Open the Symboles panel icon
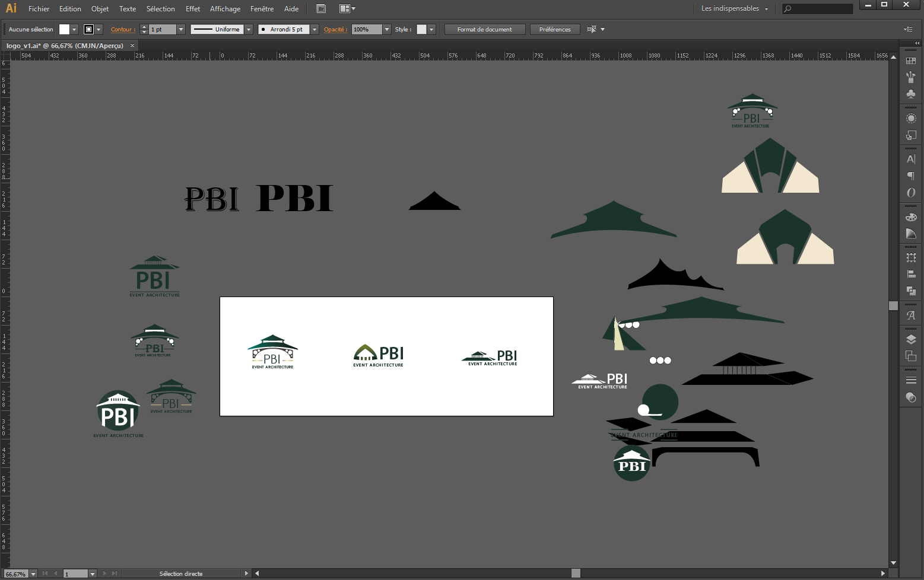This screenshot has height=580, width=924. [912, 94]
